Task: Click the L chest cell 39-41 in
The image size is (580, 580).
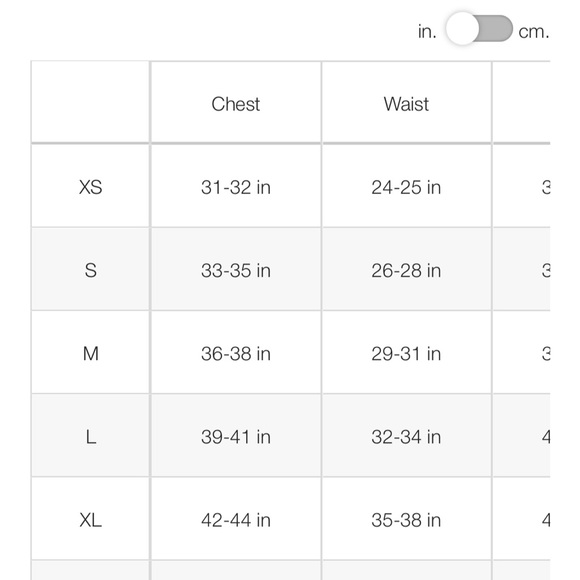Action: 236,437
